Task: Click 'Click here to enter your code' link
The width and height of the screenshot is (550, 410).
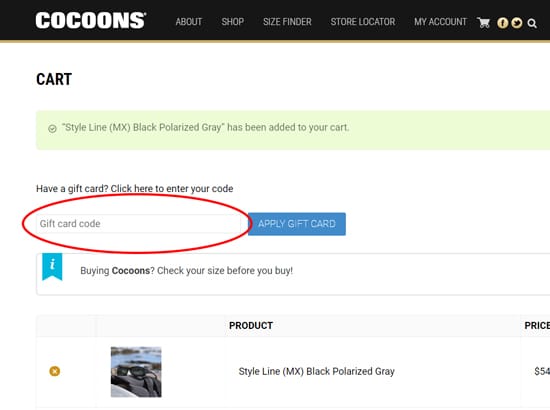Action: click(172, 189)
